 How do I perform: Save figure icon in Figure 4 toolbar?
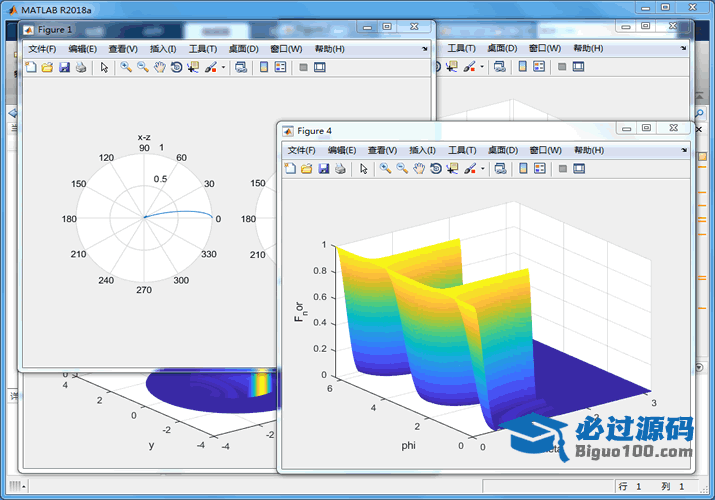pos(324,169)
